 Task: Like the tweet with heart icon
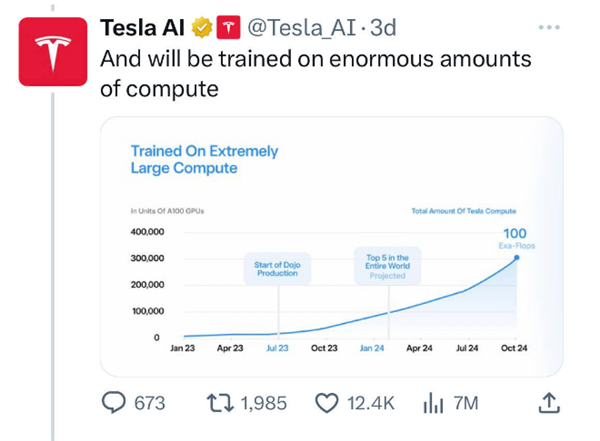click(x=328, y=403)
